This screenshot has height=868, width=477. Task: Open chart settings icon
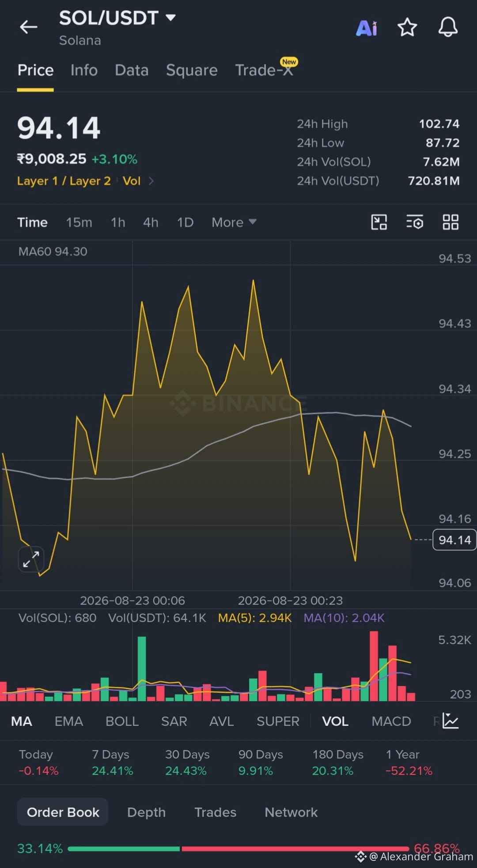[415, 222]
